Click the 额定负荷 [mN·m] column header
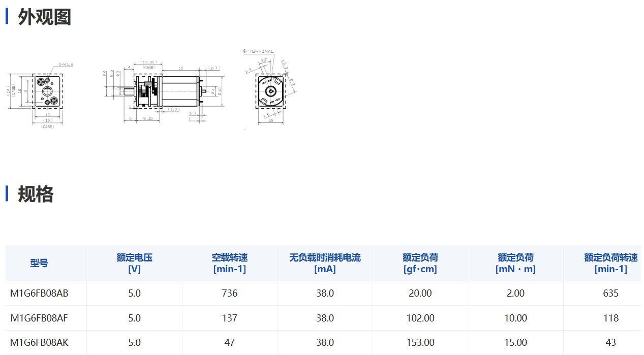 [x=515, y=263]
